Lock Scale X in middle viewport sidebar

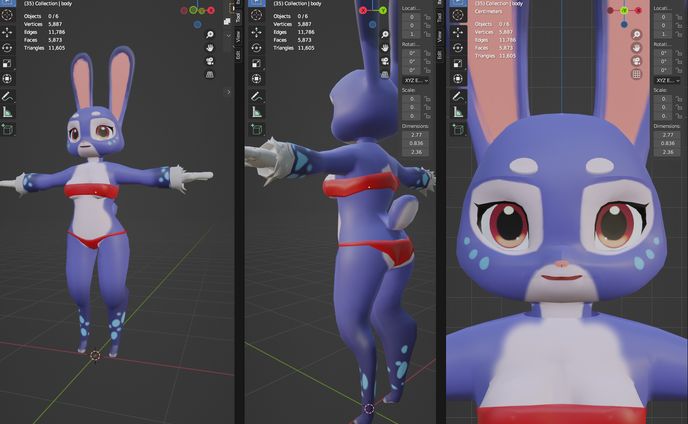point(427,99)
